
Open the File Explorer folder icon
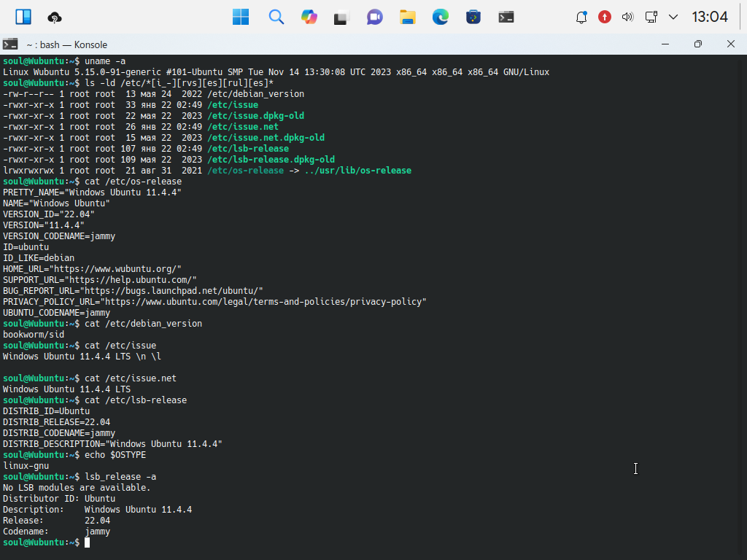point(408,17)
